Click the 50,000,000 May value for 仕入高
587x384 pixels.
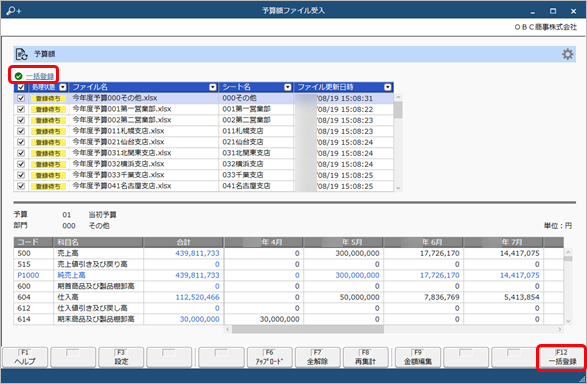click(359, 297)
